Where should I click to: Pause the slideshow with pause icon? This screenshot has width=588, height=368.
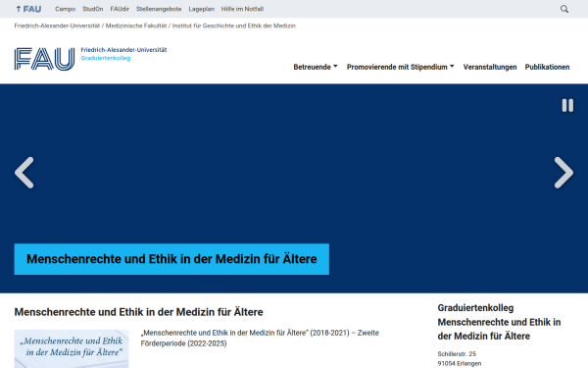coord(567,106)
